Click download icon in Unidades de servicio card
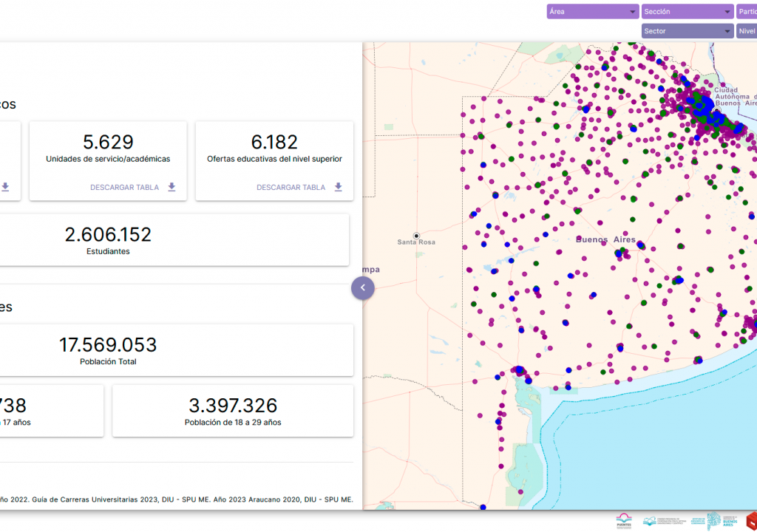 172,187
